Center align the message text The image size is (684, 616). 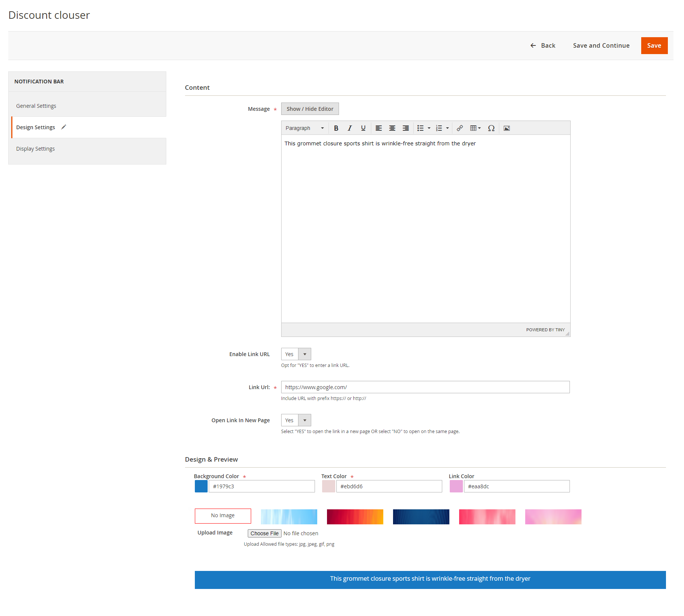coord(392,128)
